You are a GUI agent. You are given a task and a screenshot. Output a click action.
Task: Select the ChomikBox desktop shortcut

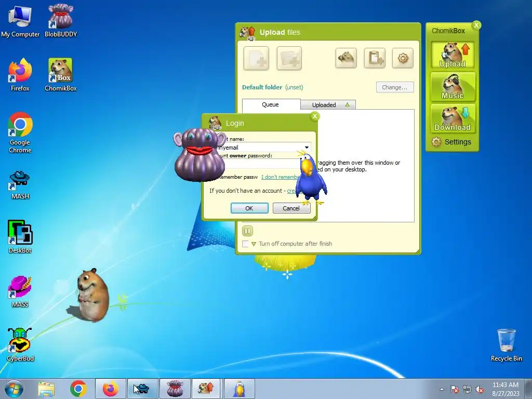point(61,75)
